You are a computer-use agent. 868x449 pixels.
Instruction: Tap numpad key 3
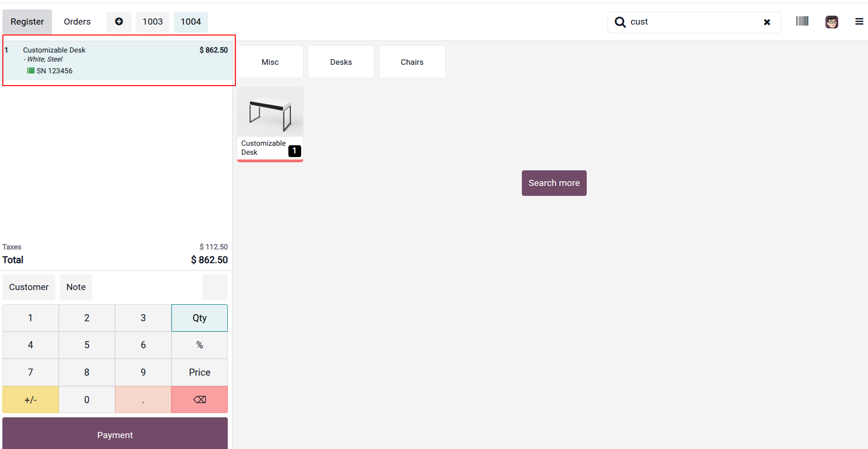pos(143,318)
